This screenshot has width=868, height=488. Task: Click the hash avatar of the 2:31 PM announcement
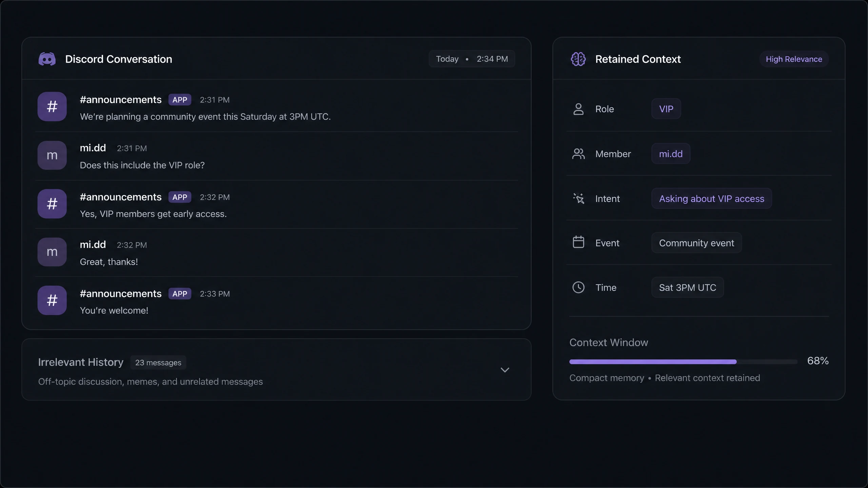(52, 106)
